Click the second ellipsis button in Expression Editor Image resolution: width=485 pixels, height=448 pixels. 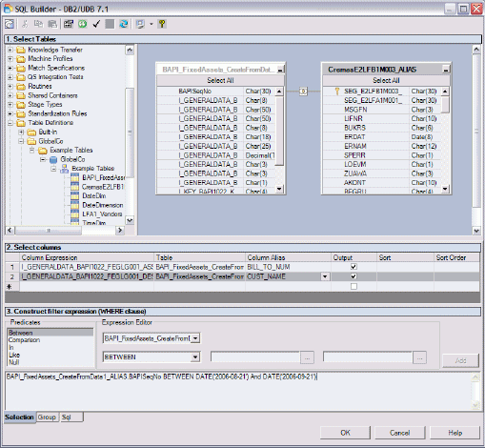(x=419, y=357)
